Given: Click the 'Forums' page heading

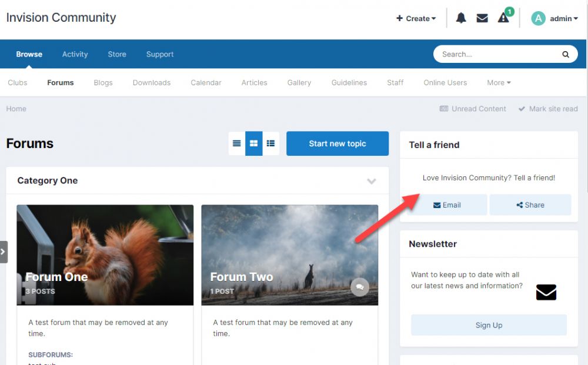Looking at the screenshot, I should point(29,143).
